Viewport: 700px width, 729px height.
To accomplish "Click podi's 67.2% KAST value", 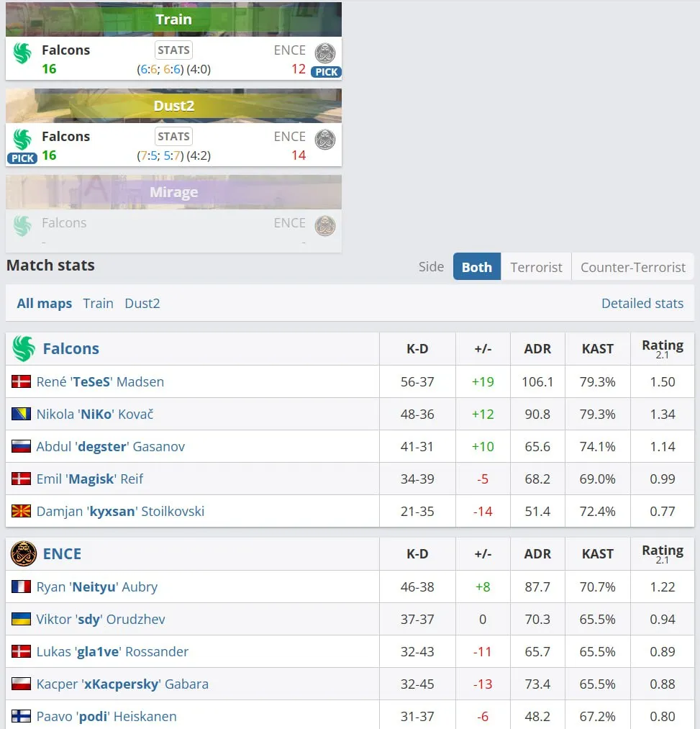I will tap(597, 717).
